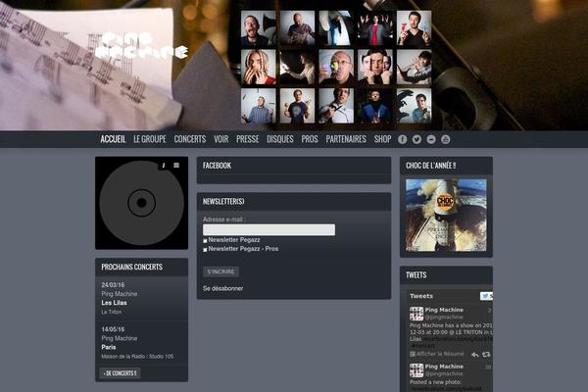Screen dimensions: 588x392
Task: Click the CHOC DE L'ANNÉE !! heading
Action: point(431,166)
